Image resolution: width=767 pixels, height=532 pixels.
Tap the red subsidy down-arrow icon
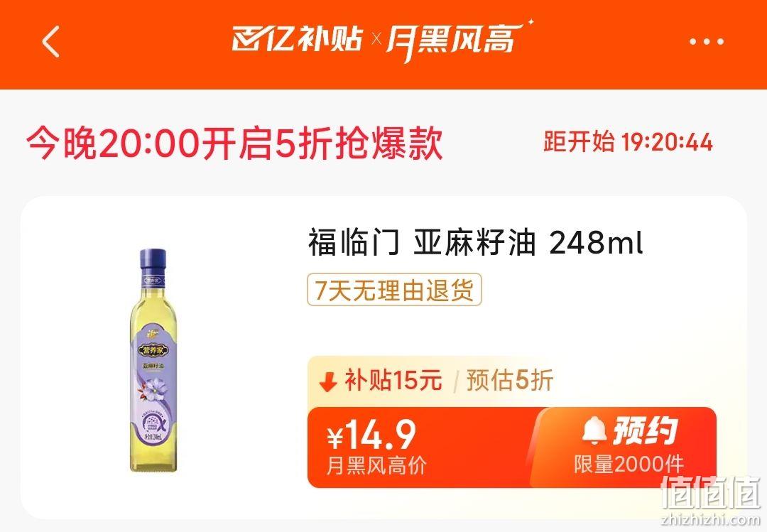[327, 381]
